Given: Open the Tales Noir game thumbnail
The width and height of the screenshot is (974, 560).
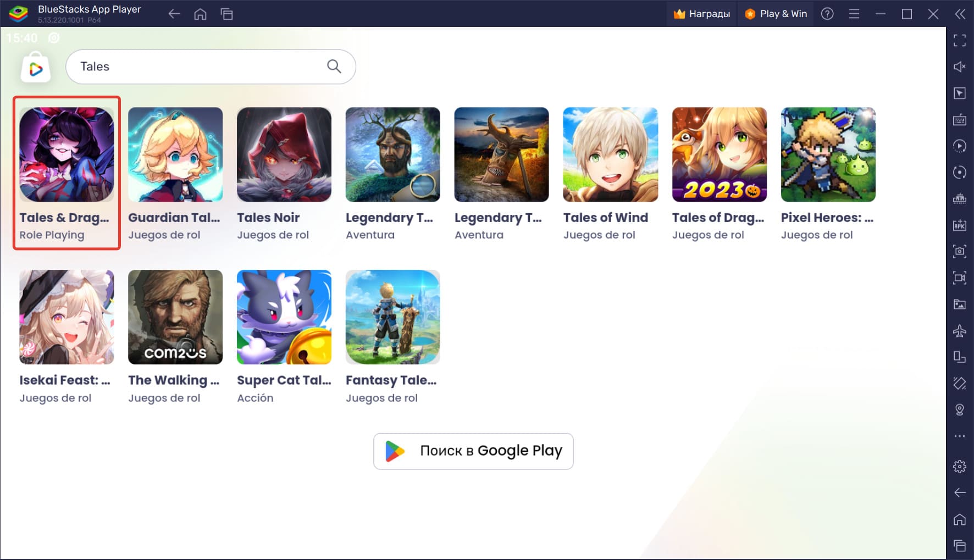Looking at the screenshot, I should 284,154.
